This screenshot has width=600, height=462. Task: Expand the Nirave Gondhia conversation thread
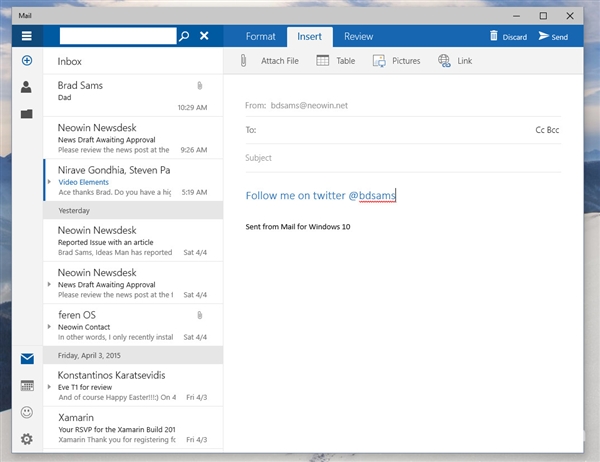[x=50, y=183]
